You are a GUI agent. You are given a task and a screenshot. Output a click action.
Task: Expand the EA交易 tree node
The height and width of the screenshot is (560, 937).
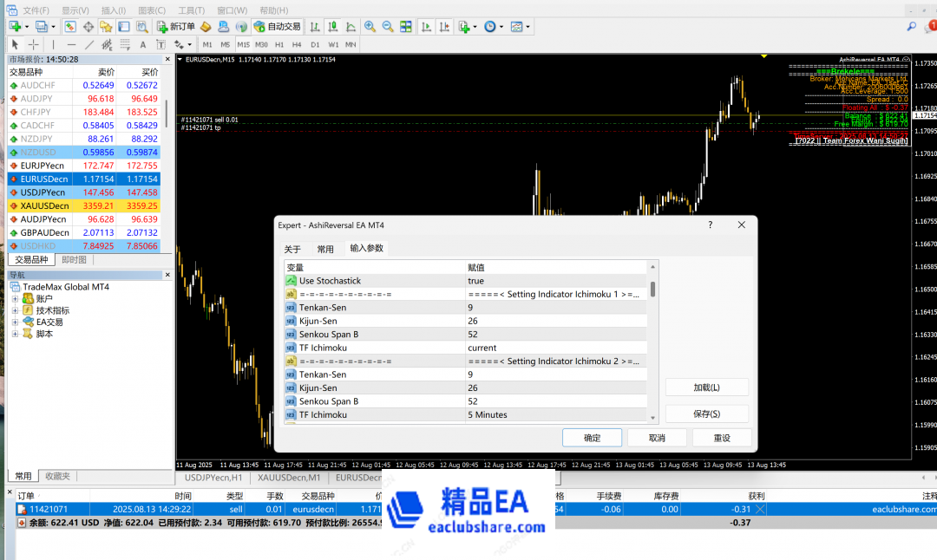click(x=15, y=322)
